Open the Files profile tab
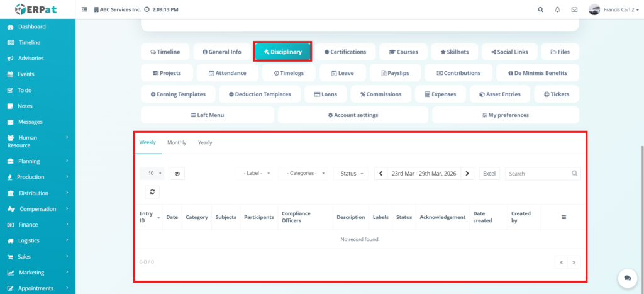 pos(560,52)
